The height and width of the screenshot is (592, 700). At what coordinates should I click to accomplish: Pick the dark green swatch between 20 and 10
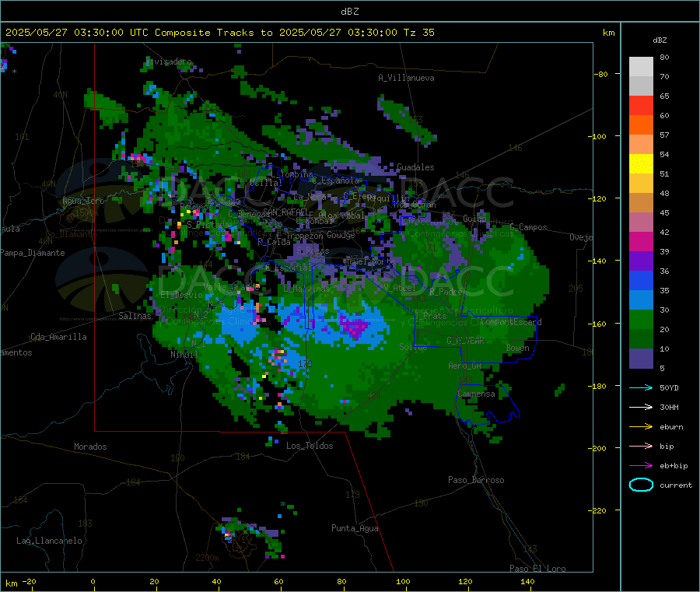click(641, 338)
